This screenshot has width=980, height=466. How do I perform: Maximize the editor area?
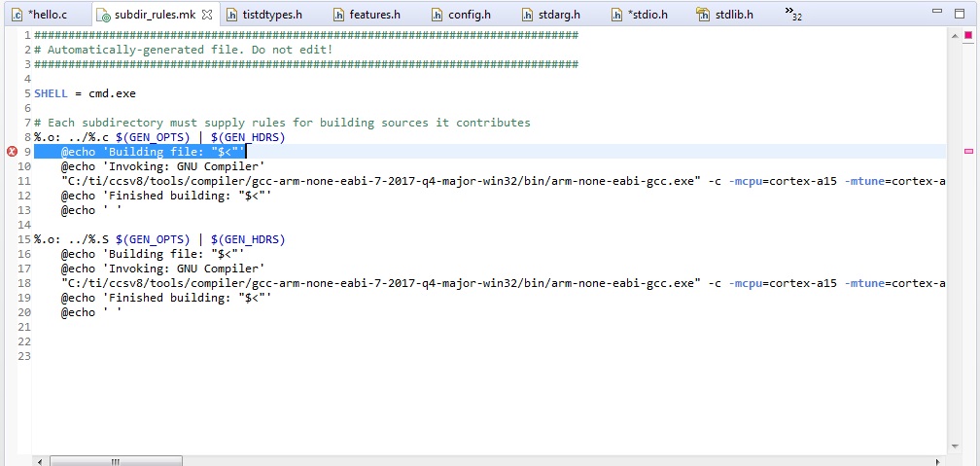(960, 14)
